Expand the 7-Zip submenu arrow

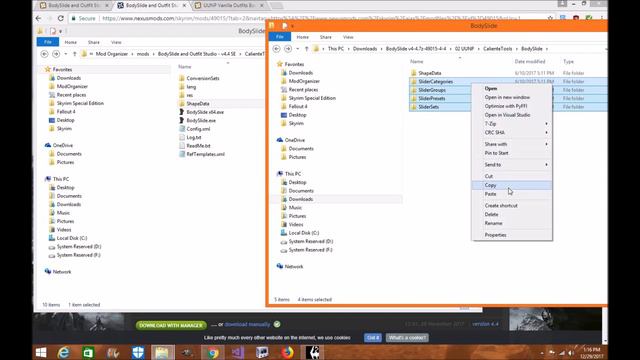[x=546, y=124]
